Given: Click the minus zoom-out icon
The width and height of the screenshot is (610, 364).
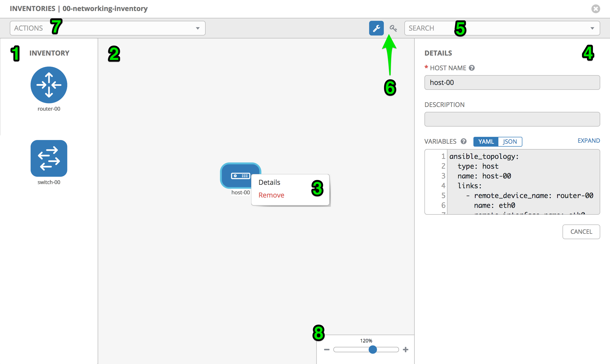Looking at the screenshot, I should [327, 350].
